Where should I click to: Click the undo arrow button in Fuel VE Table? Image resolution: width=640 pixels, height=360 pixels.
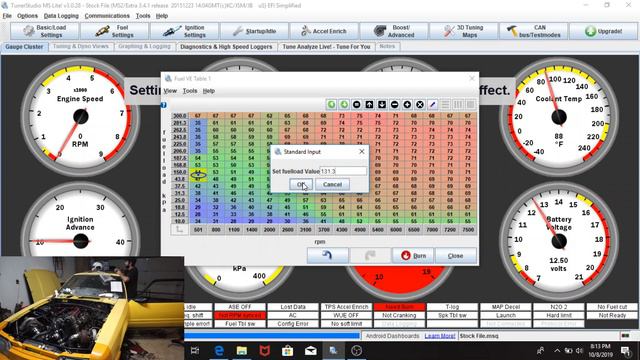[328, 256]
